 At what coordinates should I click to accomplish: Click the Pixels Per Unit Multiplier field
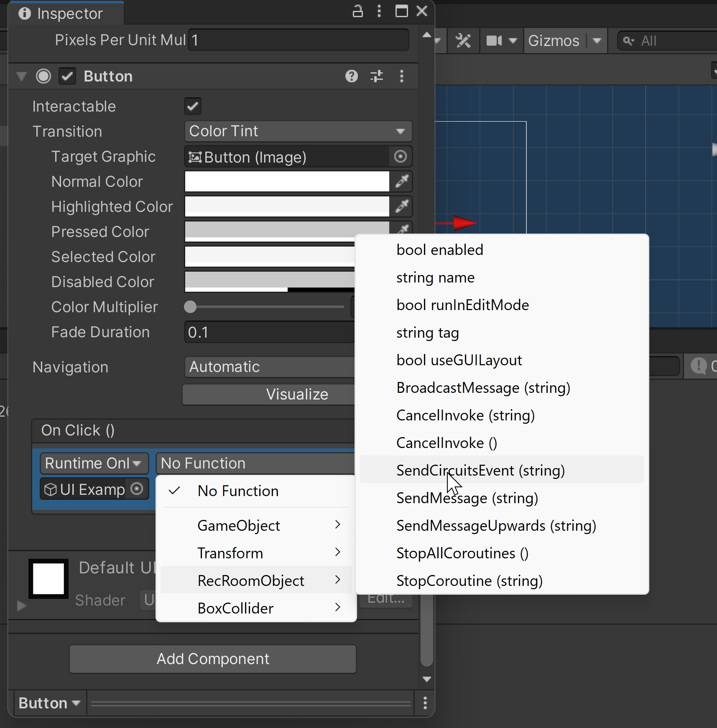click(x=298, y=40)
